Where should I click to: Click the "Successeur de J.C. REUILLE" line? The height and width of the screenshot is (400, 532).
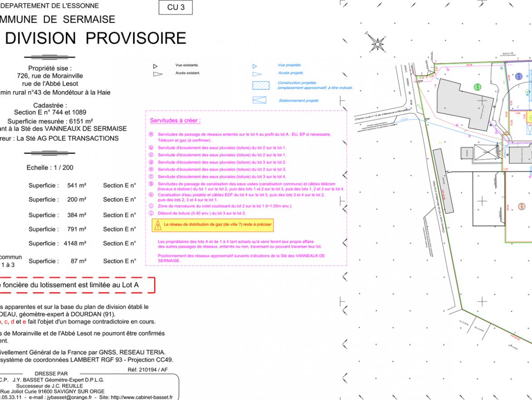(x=49, y=386)
